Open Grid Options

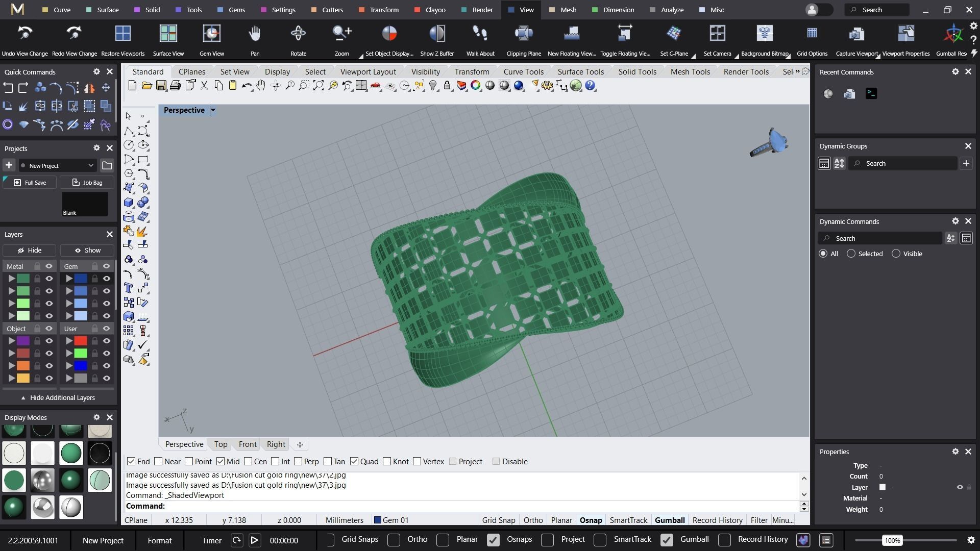812,33
